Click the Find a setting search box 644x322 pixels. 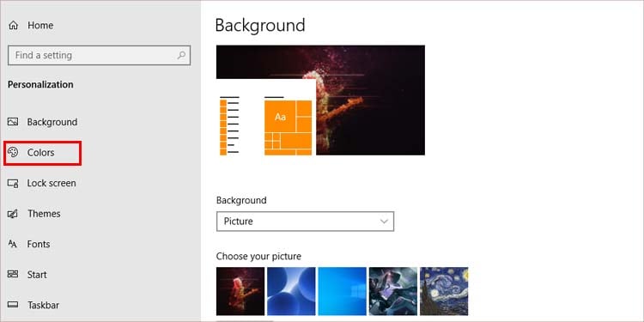tap(99, 56)
